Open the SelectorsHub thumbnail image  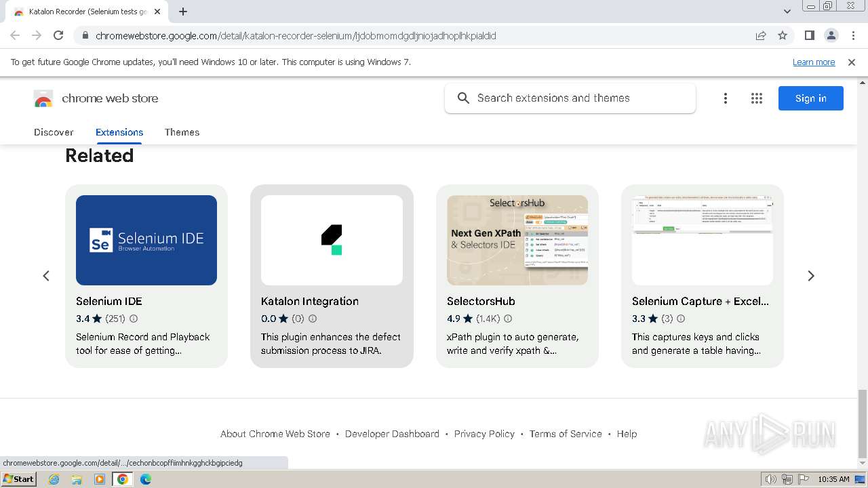tap(517, 240)
